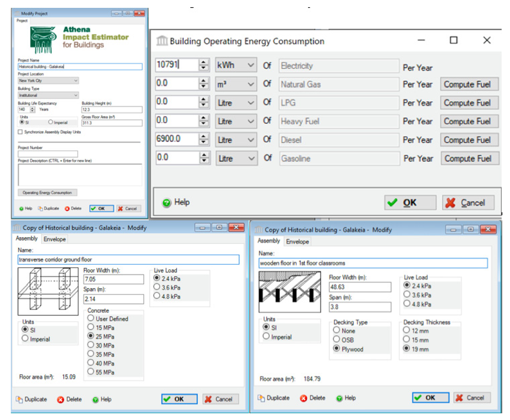Open Envelope tab in wooden floor window
This screenshot has height=420, width=510.
point(297,241)
